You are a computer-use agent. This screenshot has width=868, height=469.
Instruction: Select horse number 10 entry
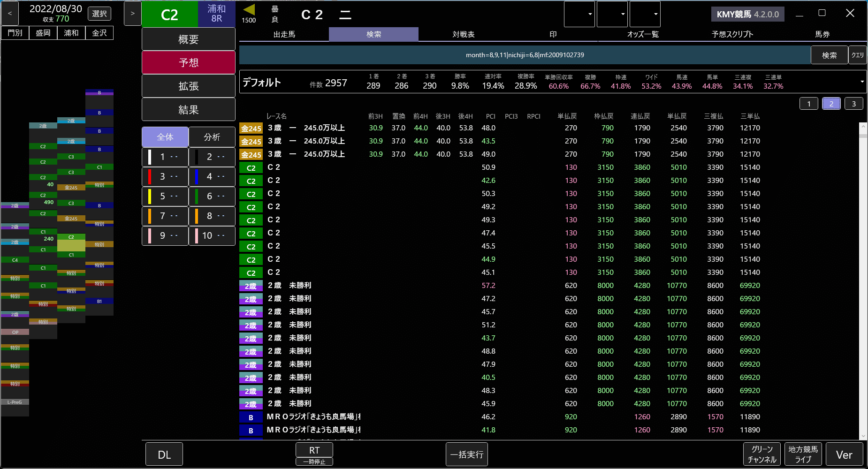click(212, 235)
